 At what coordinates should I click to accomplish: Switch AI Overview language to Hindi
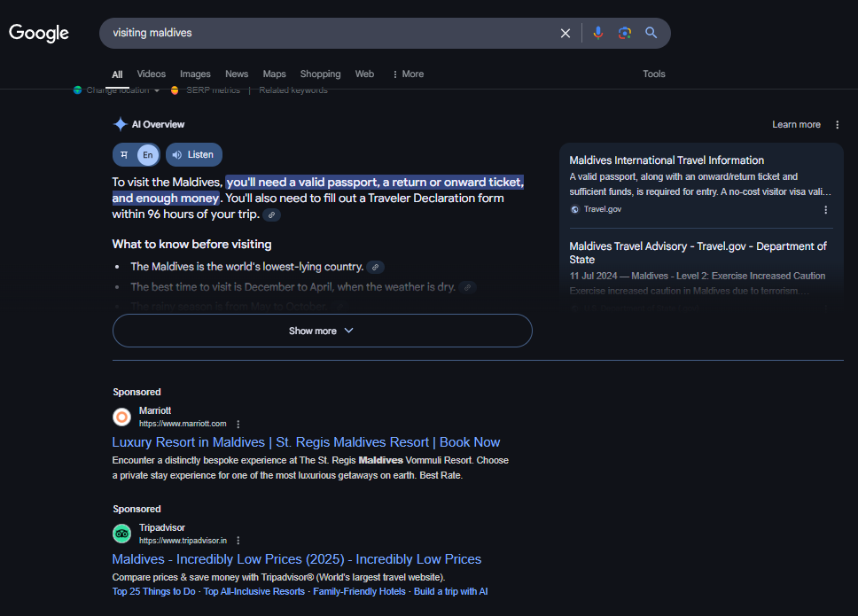[x=124, y=155]
